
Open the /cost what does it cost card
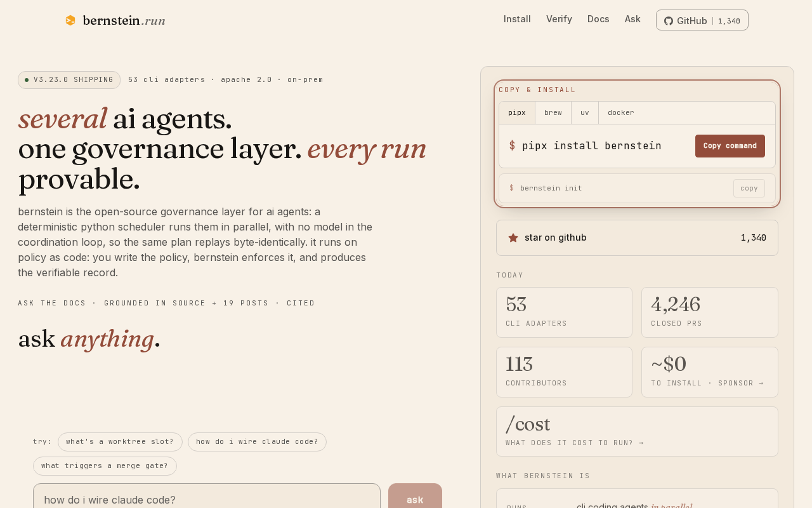tap(637, 431)
